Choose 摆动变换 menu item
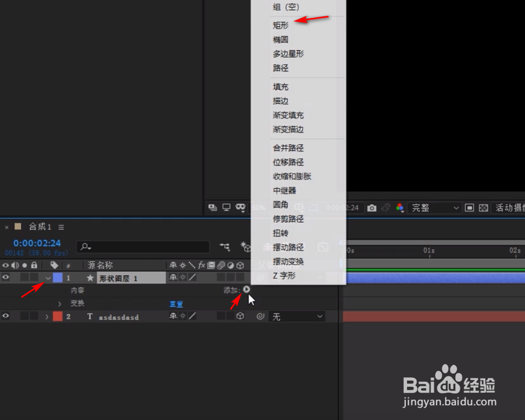The height and width of the screenshot is (420, 525). pyautogui.click(x=288, y=261)
